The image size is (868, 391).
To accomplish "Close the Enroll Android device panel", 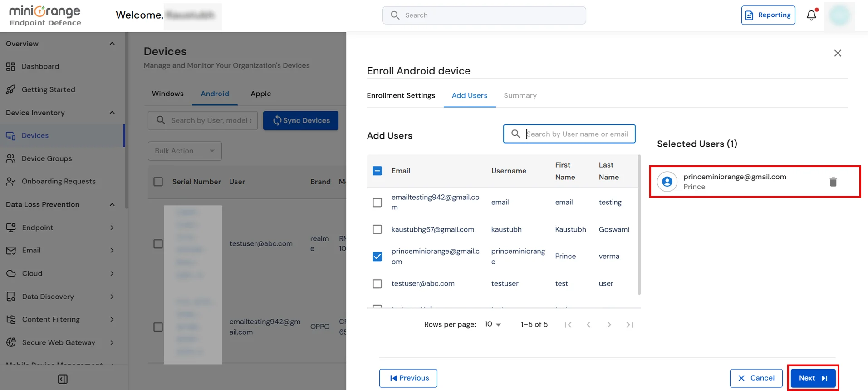I will point(838,53).
